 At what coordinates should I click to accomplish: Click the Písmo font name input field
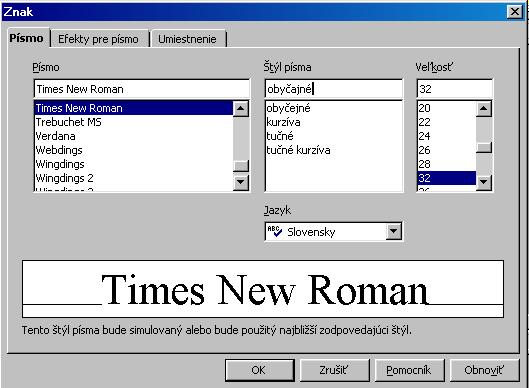(x=142, y=89)
